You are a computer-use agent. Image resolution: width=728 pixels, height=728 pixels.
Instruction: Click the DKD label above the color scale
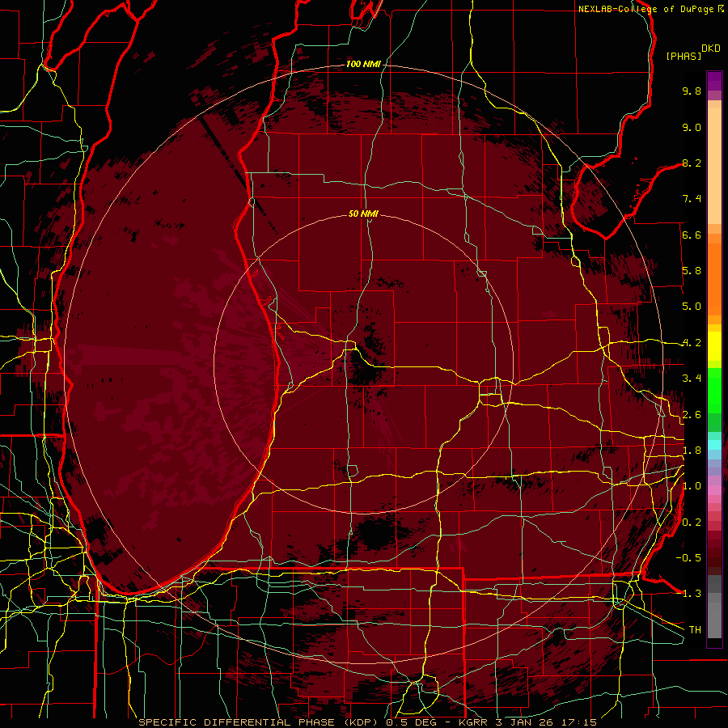coord(711,49)
